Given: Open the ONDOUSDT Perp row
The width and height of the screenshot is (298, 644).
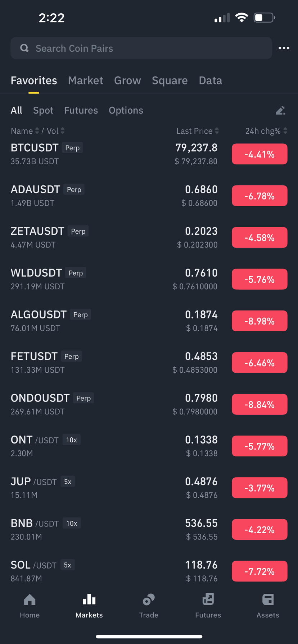Looking at the screenshot, I should point(149,404).
